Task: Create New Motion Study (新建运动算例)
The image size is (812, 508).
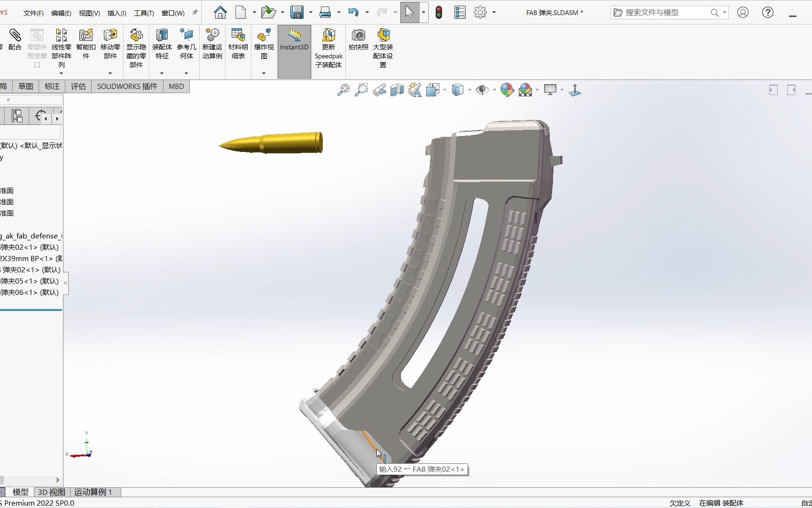Action: (212, 44)
